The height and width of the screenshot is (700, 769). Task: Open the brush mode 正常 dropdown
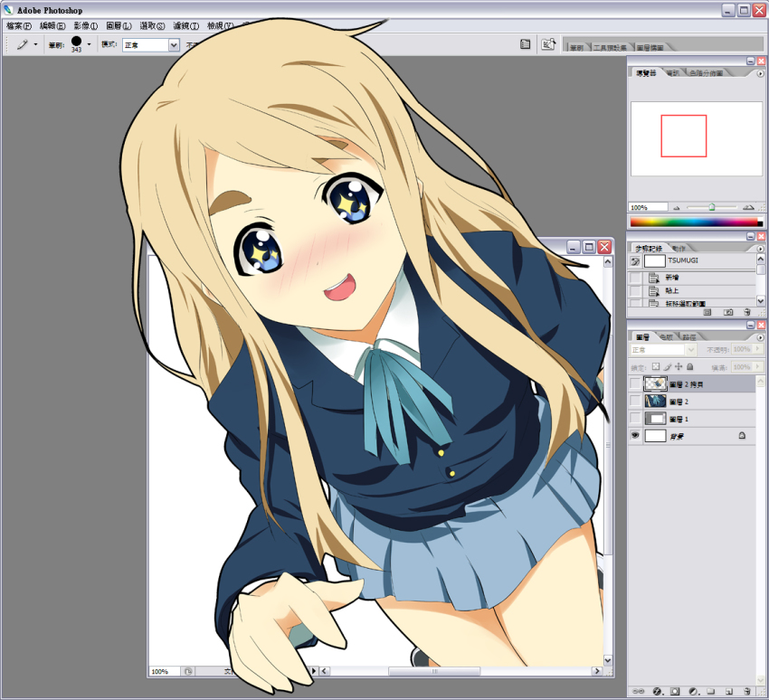174,44
